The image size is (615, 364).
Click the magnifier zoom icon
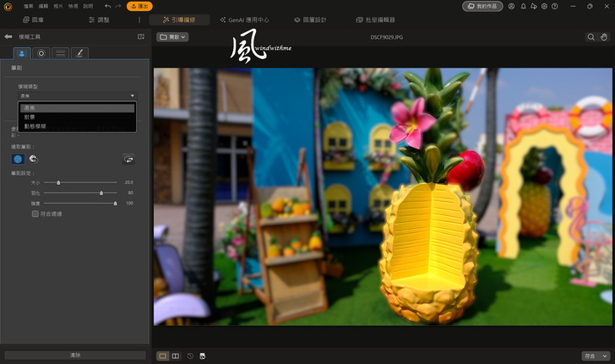point(591,37)
